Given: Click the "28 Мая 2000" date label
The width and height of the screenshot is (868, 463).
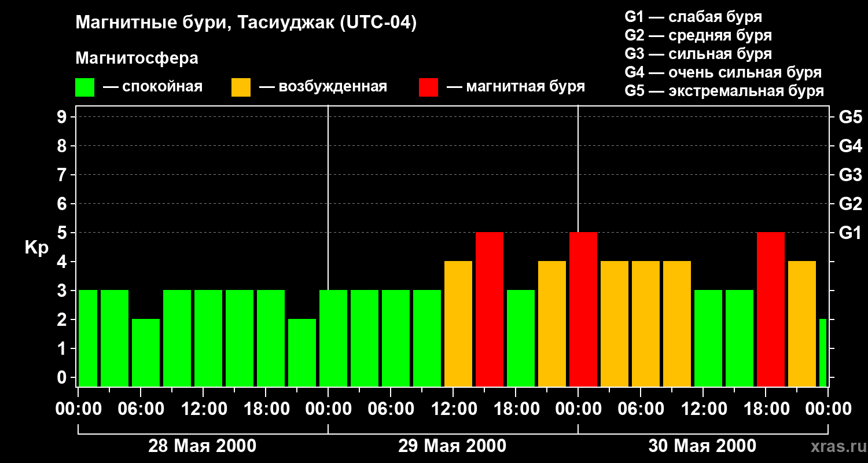Looking at the screenshot, I should (x=203, y=446).
